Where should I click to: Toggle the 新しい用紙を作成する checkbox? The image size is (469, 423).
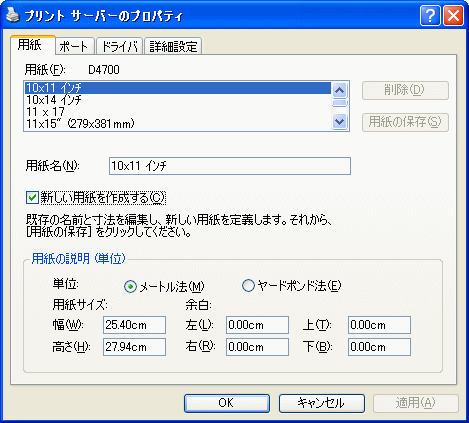tap(32, 198)
